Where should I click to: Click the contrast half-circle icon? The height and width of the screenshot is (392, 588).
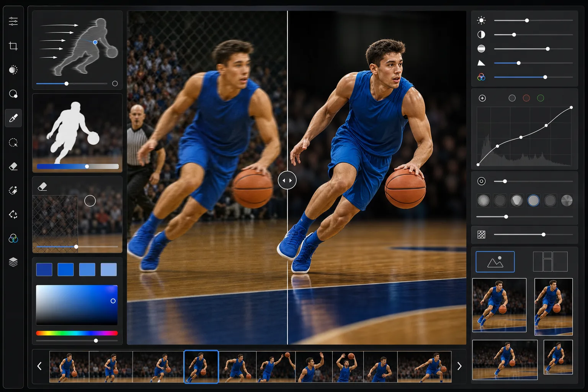pos(482,34)
